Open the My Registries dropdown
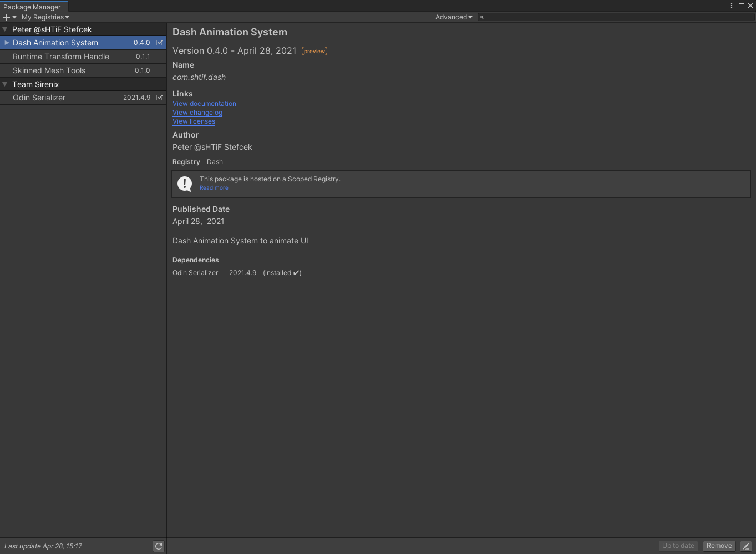Screen dimensions: 756x554 pos(45,17)
